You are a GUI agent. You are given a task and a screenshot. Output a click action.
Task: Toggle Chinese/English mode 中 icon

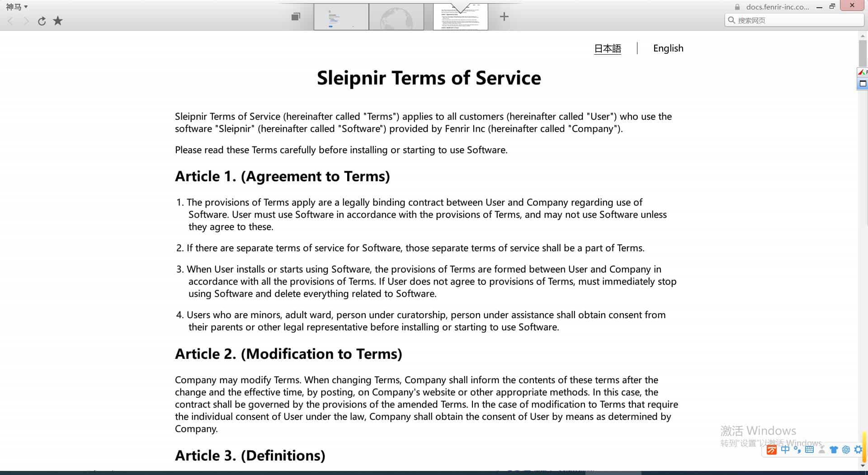click(785, 450)
